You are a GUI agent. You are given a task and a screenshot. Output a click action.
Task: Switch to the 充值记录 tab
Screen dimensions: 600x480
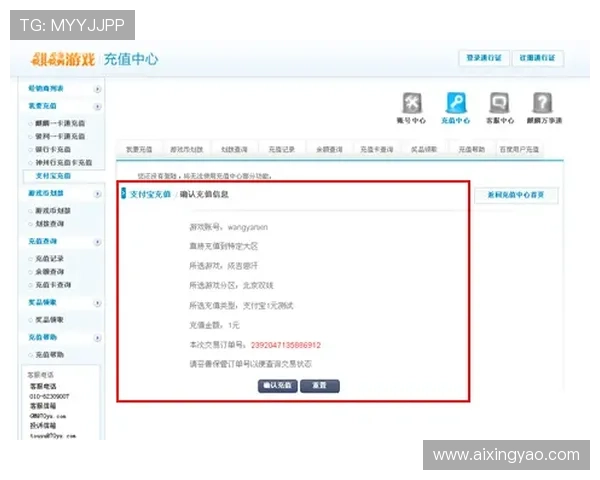point(282,149)
